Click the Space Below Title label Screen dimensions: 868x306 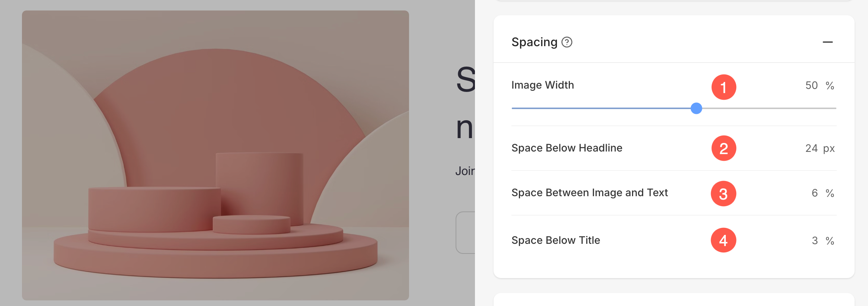coord(555,240)
